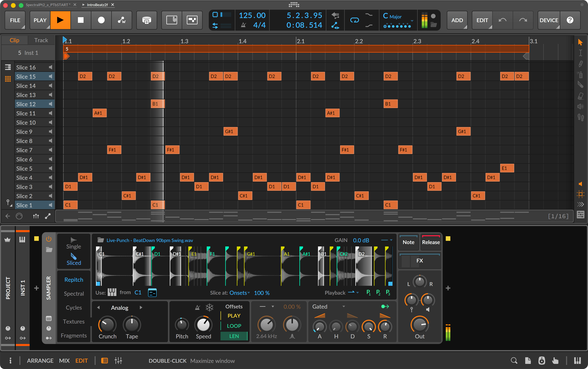
Task: Open the ADD menu
Action: point(457,20)
